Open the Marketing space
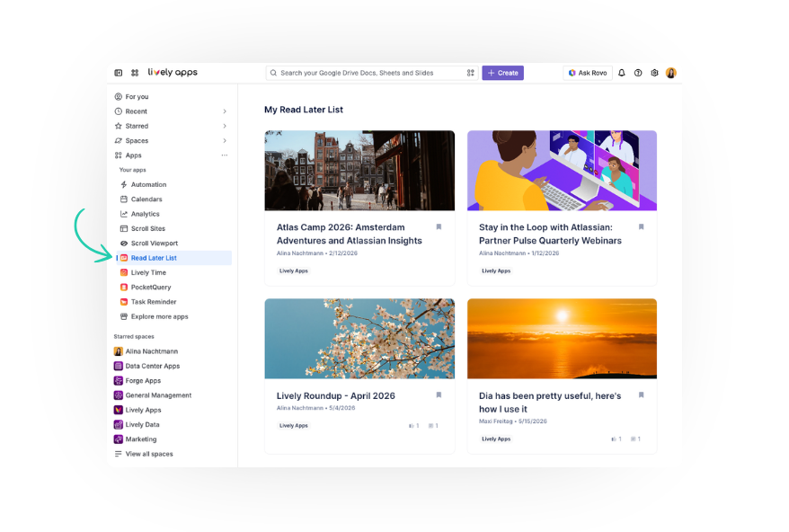This screenshot has height=532, width=789. pos(141,439)
